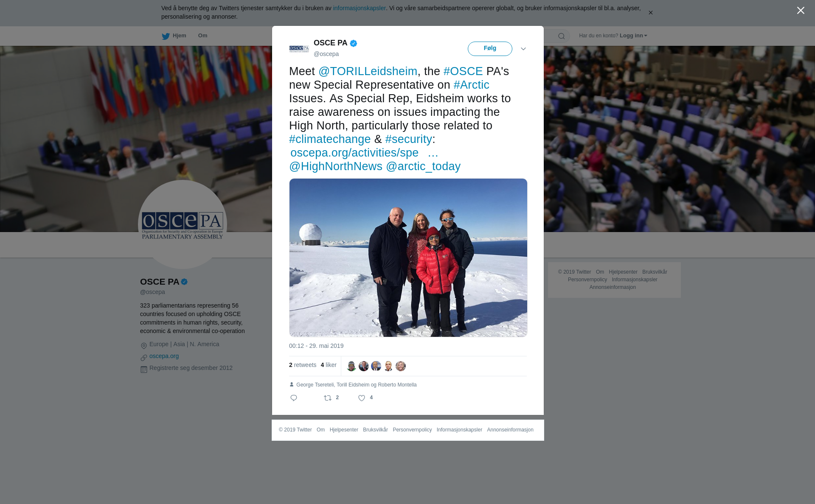
Task: Click the retweet icon under the tweet
Action: 328,398
